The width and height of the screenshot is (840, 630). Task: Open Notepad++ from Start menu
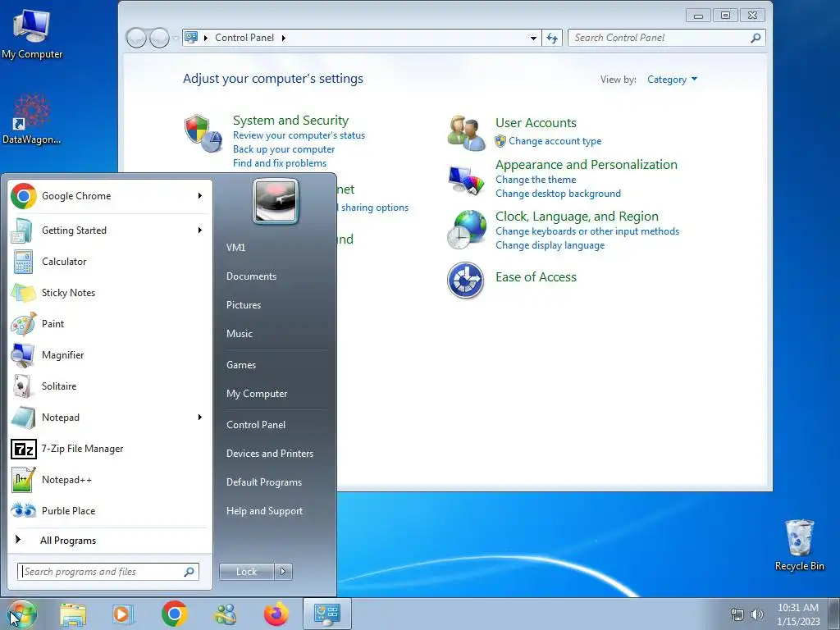pos(109,479)
